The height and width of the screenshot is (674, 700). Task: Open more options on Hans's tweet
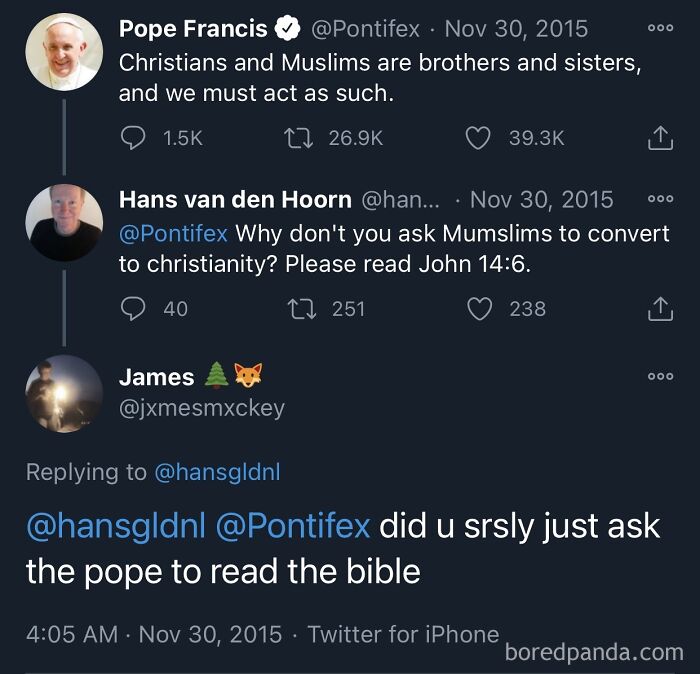[660, 199]
